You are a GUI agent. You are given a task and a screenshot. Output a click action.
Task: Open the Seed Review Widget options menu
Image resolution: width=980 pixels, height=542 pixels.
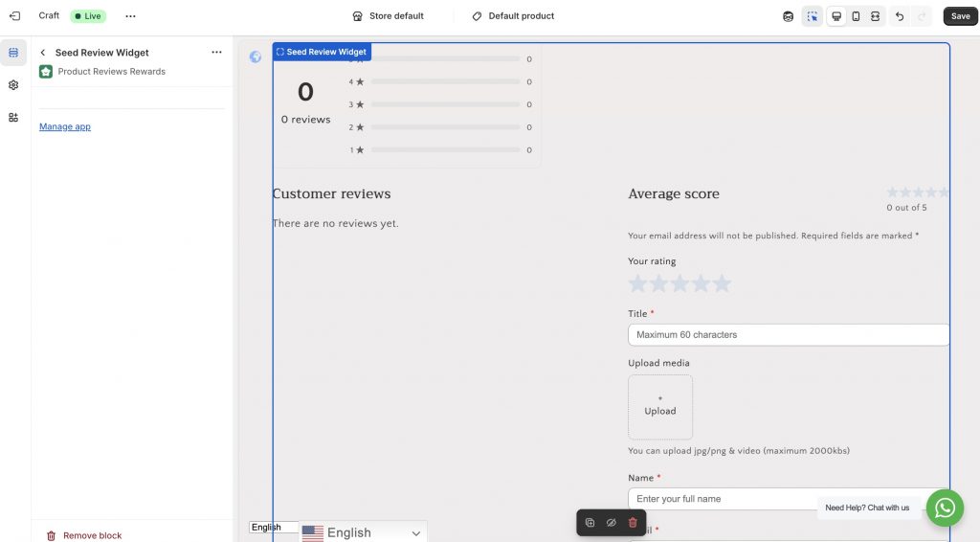point(216,53)
